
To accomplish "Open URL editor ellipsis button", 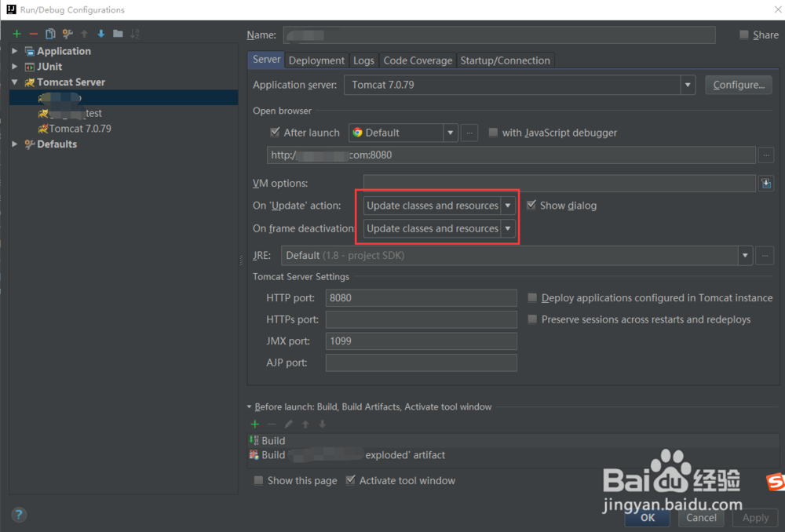I will 766,155.
